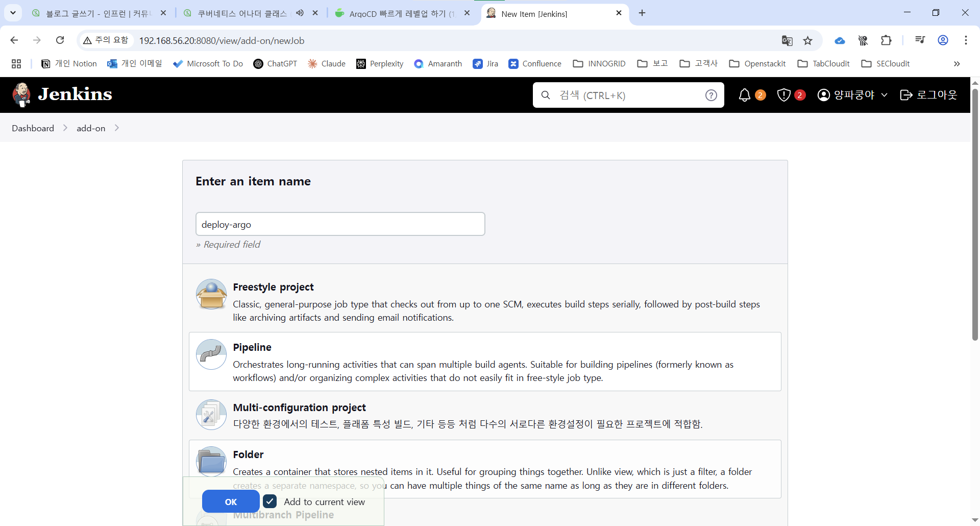Click the translate page icon

tap(787, 40)
